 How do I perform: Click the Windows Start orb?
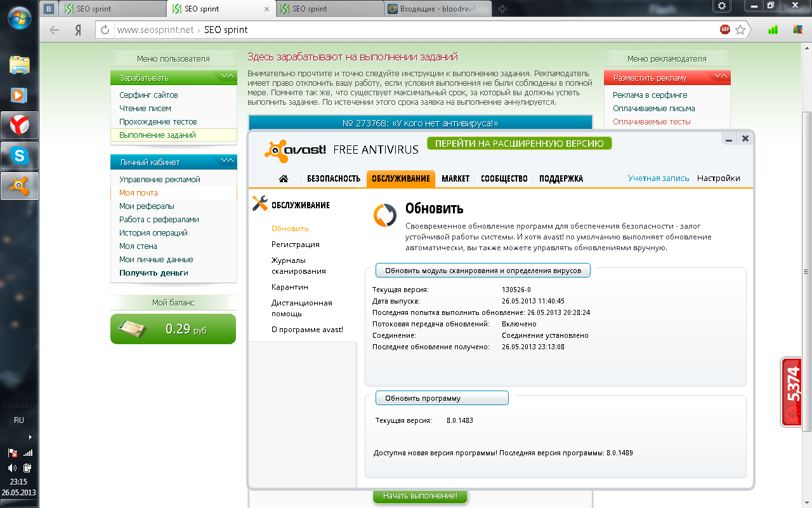pos(19,19)
